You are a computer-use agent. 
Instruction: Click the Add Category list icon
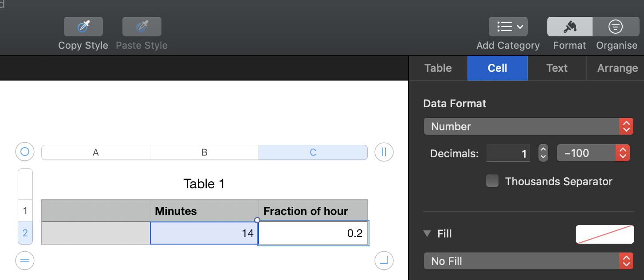508,27
